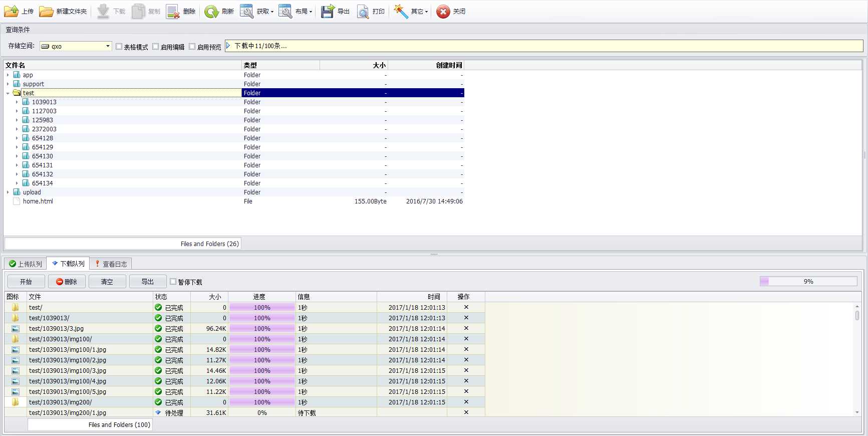Click the overall 9% download progress bar
868x436 pixels.
808,282
